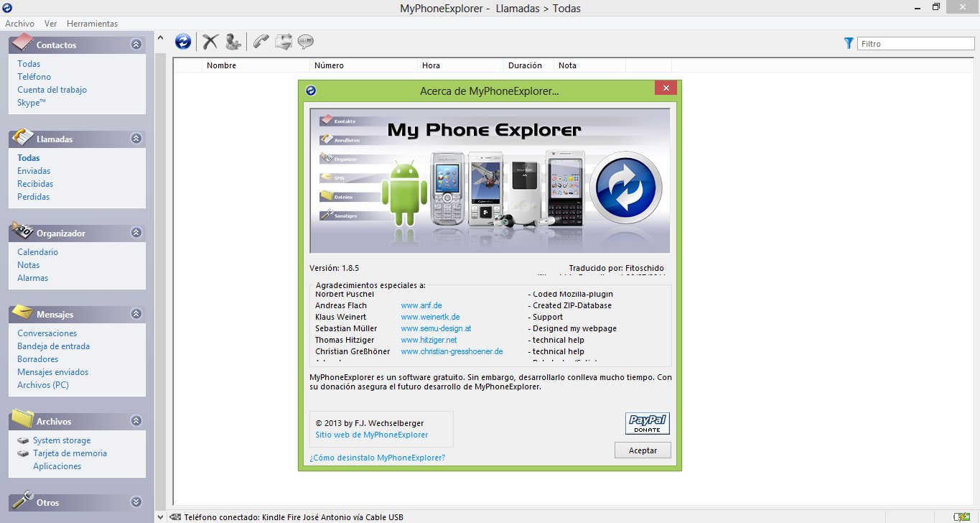Click the add contact toolbar icon
The image size is (980, 523).
coord(233,42)
